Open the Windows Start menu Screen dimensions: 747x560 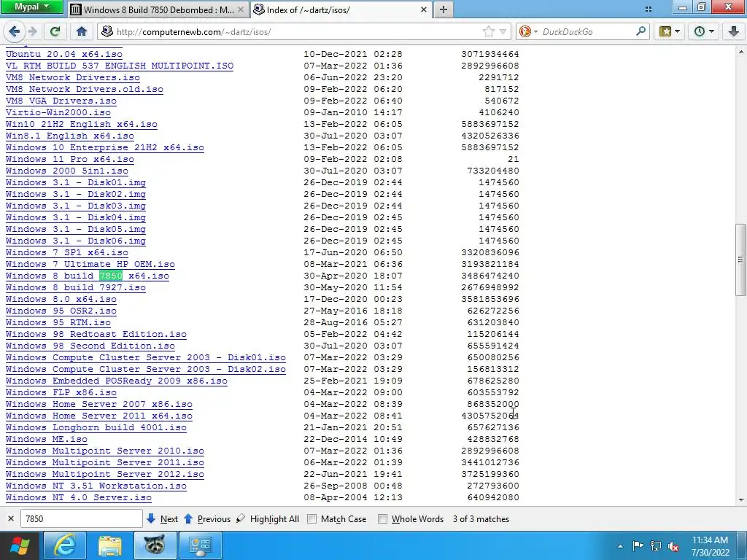pos(20,545)
